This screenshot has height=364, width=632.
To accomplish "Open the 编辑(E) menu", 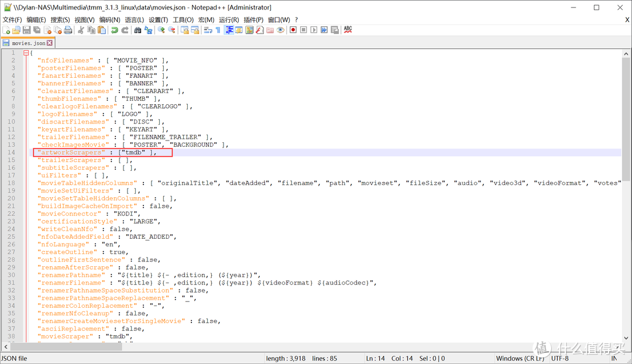I will click(x=36, y=20).
